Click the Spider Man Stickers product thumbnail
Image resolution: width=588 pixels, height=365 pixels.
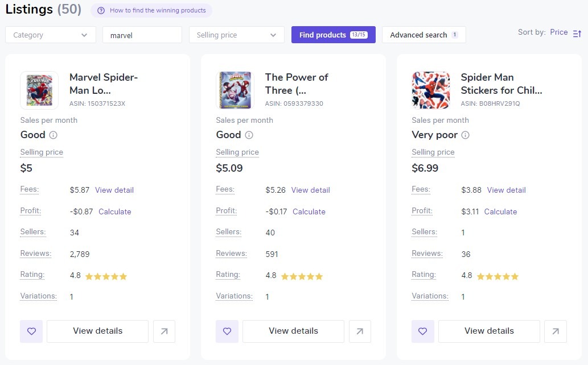coord(431,90)
